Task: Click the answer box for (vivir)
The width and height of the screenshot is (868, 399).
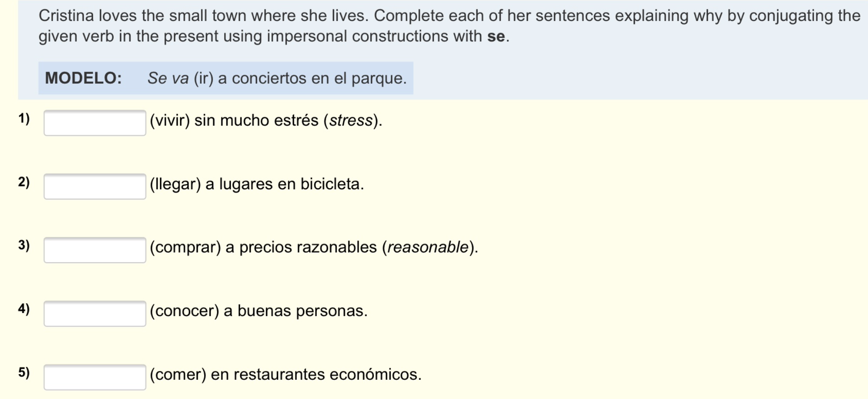Action: click(x=94, y=122)
